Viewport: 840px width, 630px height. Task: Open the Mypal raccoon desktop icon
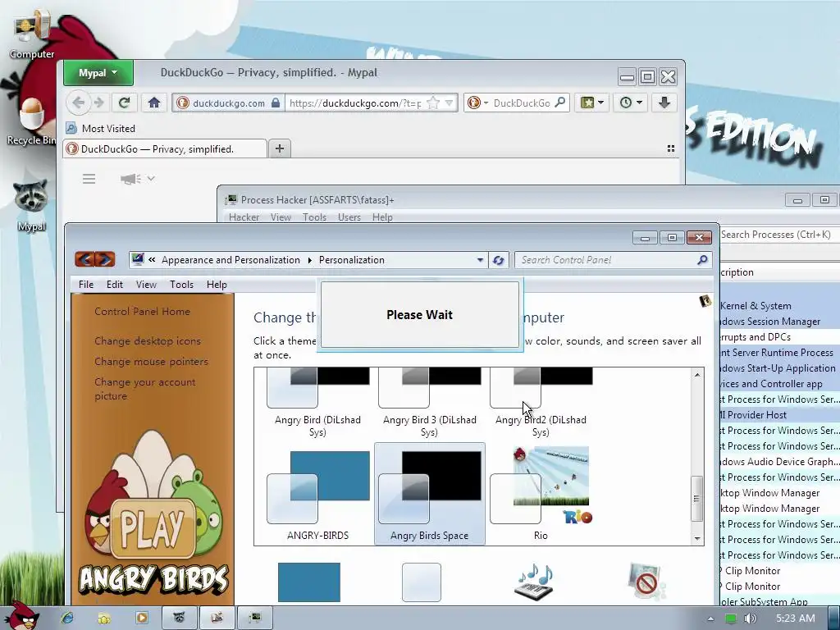click(x=31, y=206)
